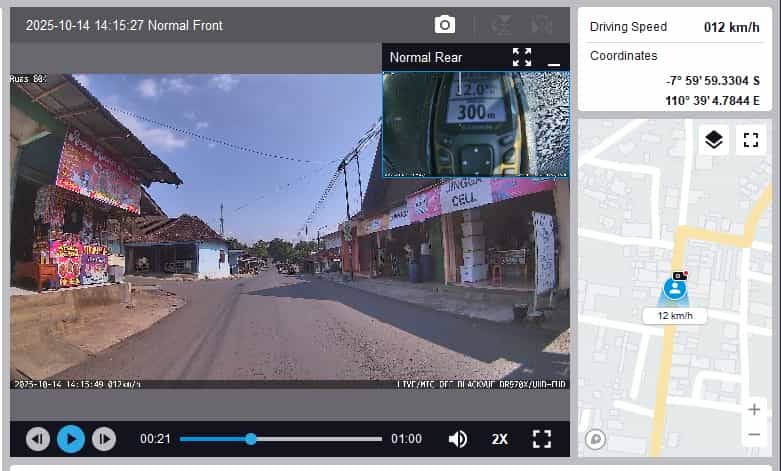Minimize the Normal Rear picture-in-picture window
This screenshot has width=781, height=471.
(554, 59)
